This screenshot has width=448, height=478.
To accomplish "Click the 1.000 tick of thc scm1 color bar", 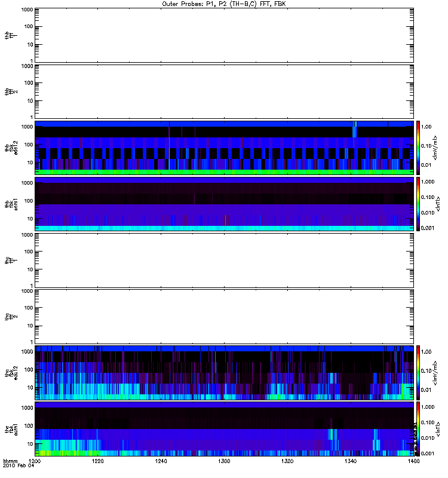I will 428,407.
